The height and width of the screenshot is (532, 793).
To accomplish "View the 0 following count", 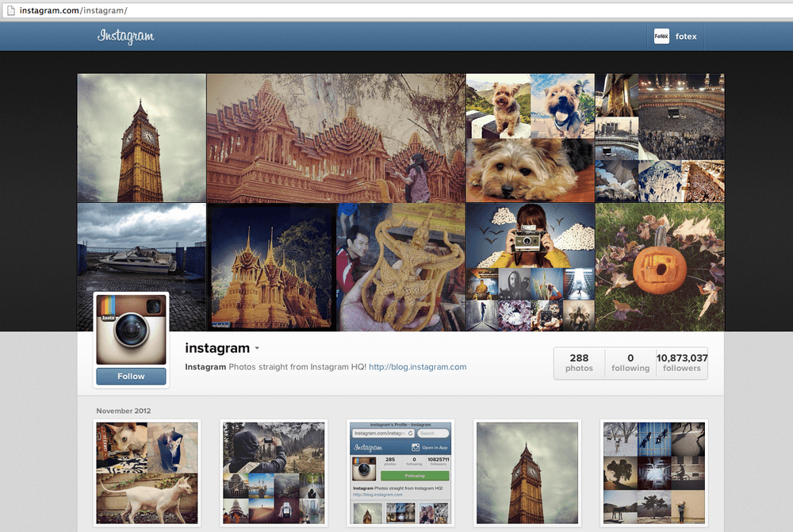I will coord(630,362).
